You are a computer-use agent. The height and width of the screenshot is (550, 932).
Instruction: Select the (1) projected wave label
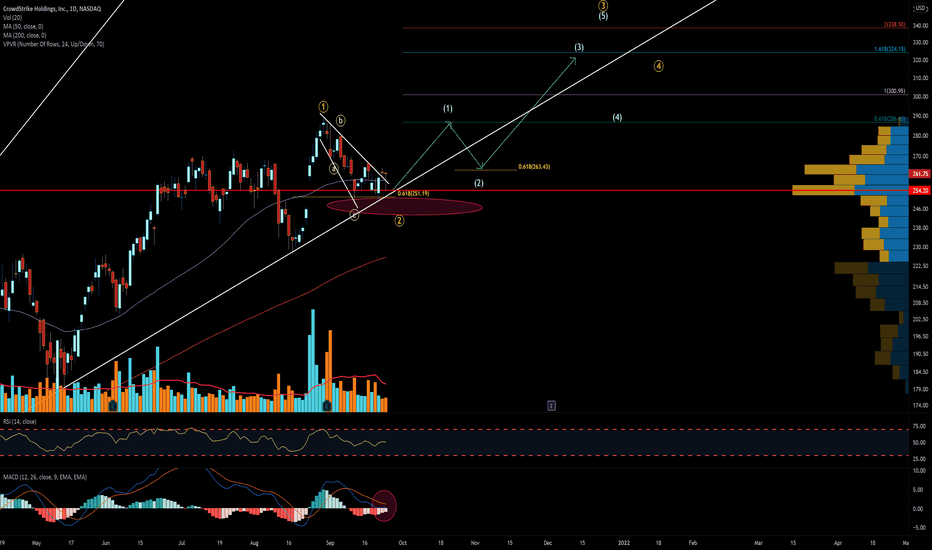tap(448, 108)
